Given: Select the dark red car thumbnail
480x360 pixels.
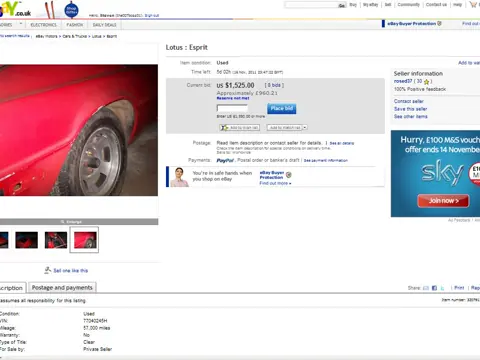Looking at the screenshot, I should click(x=26, y=240).
